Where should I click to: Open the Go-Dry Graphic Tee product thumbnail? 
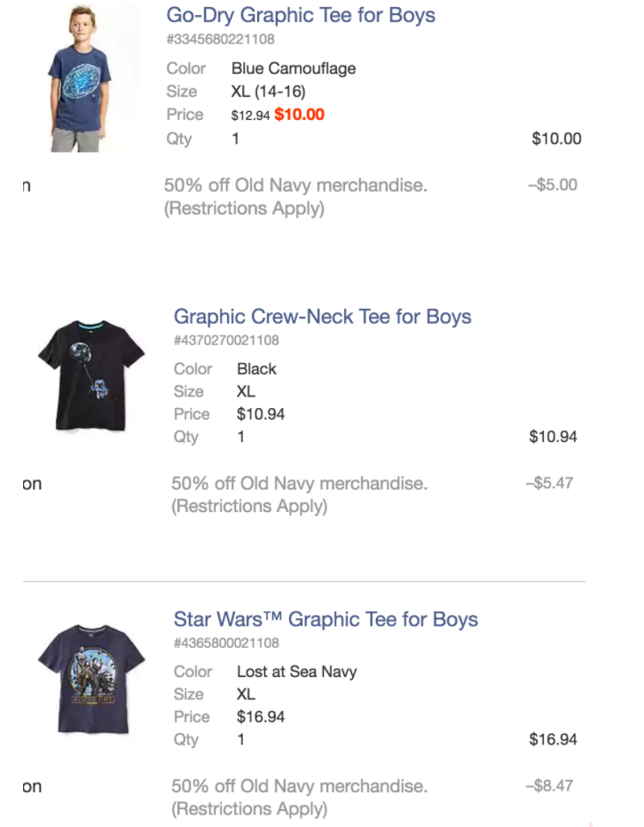point(87,78)
